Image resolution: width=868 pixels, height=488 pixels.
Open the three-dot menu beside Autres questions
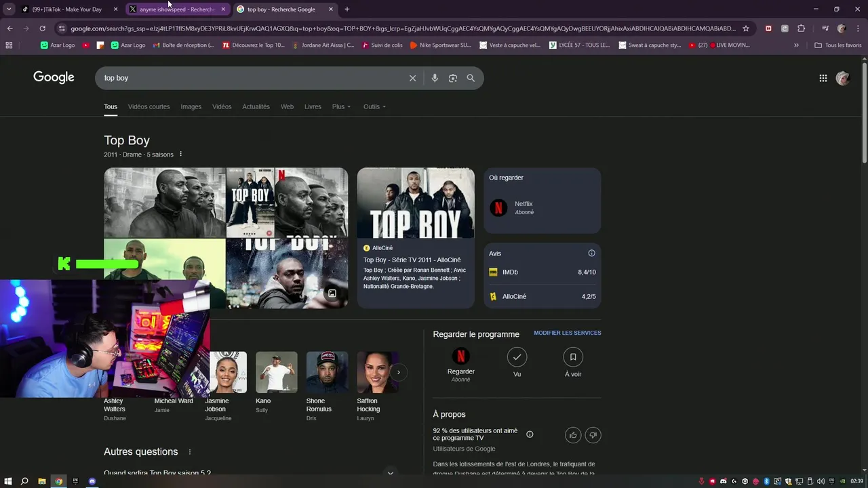tap(190, 452)
